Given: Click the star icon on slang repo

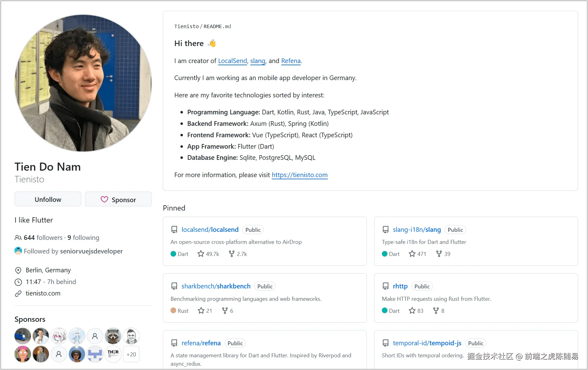Looking at the screenshot, I should tap(412, 254).
